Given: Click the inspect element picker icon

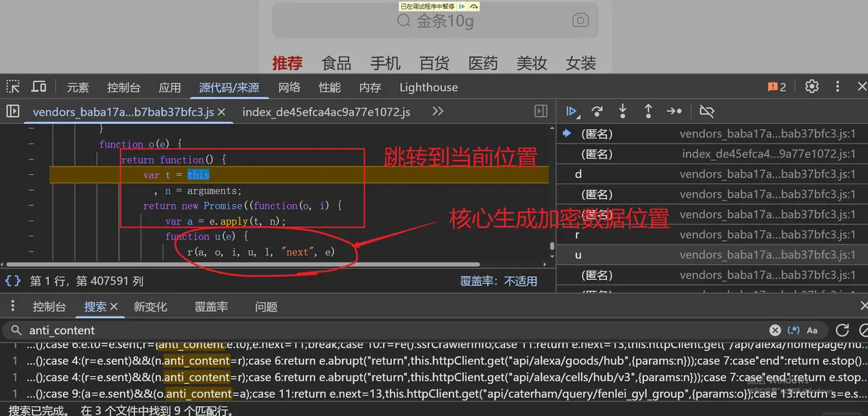Looking at the screenshot, I should [13, 87].
